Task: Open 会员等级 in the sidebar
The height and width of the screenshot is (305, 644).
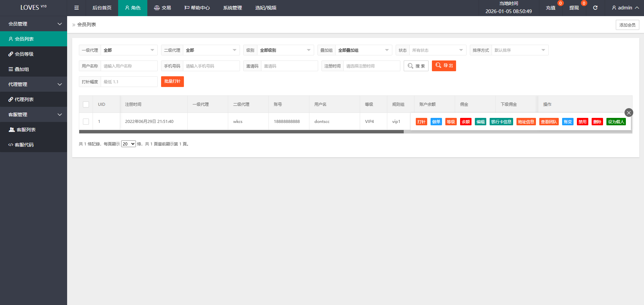Action: tap(24, 54)
